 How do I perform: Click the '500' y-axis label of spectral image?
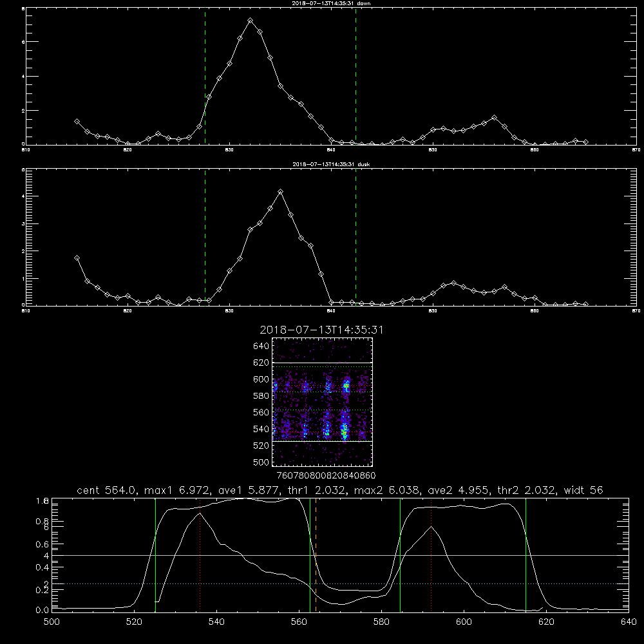click(261, 462)
